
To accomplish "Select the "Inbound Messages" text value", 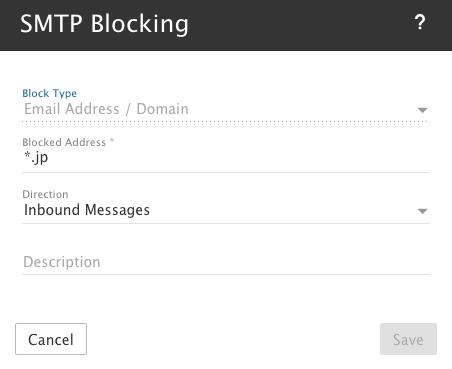I will click(x=87, y=210).
